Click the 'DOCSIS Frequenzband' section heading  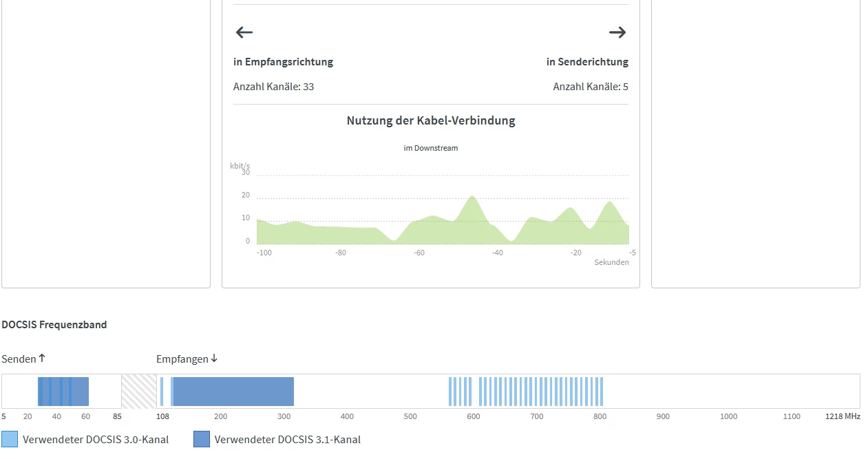click(54, 325)
